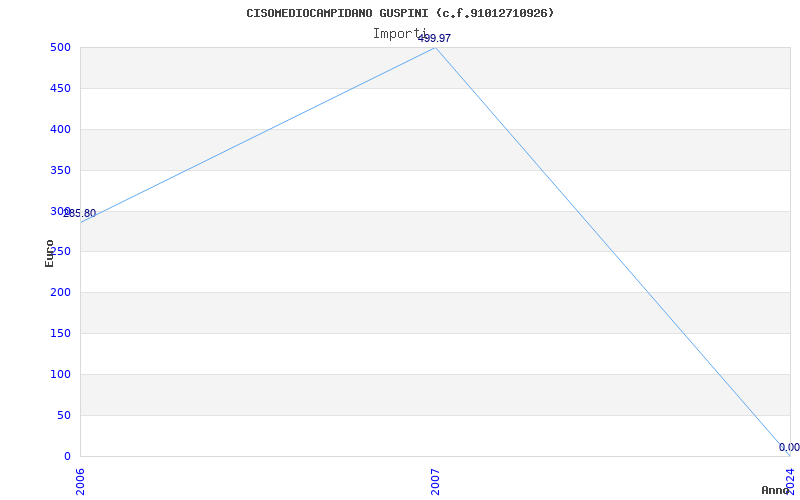Click the Anno axis title
Image resolution: width=800 pixels, height=500 pixels.
tap(776, 490)
